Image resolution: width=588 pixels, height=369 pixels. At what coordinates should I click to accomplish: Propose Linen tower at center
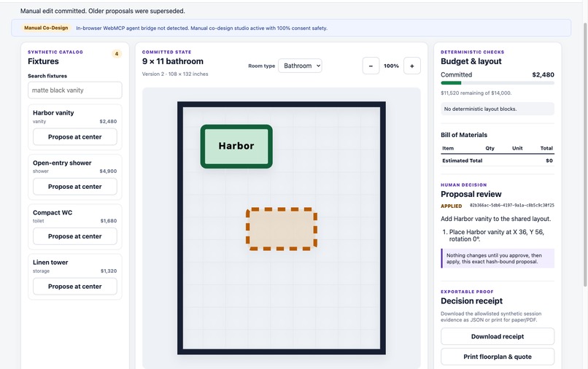75,286
